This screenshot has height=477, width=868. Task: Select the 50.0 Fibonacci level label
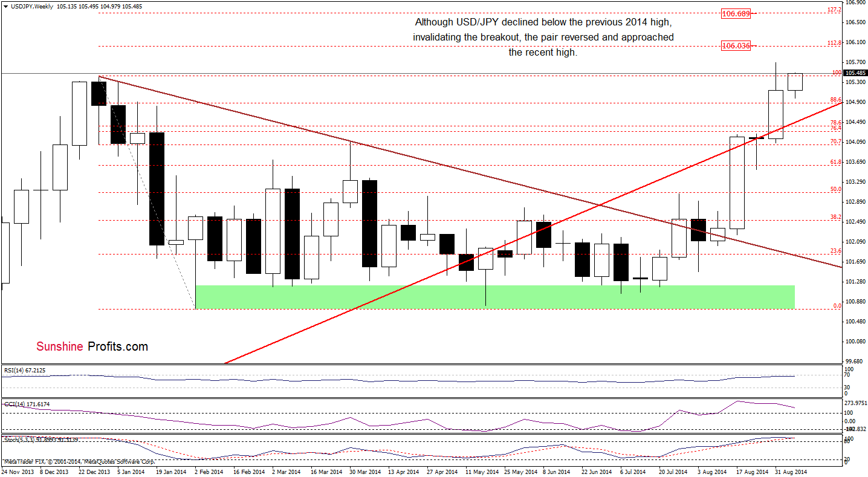click(836, 189)
